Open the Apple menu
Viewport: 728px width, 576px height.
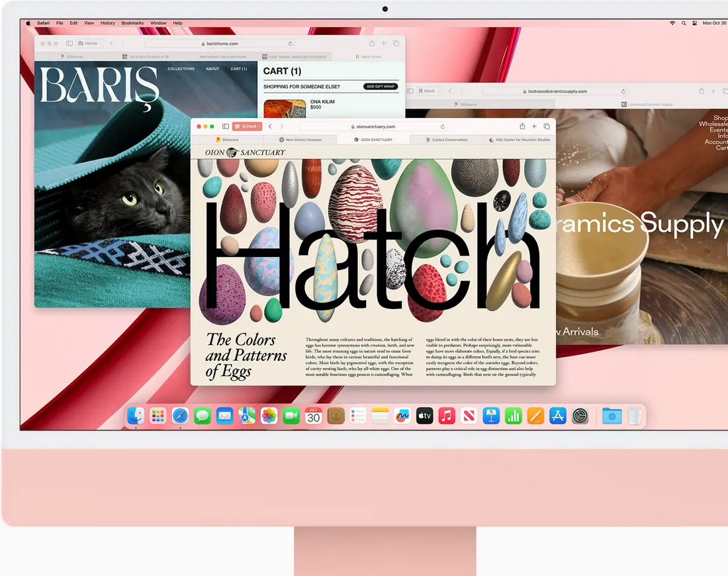(28, 23)
